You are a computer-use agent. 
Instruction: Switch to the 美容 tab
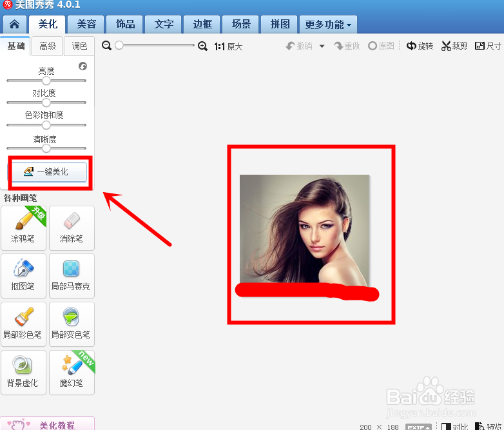pos(86,24)
